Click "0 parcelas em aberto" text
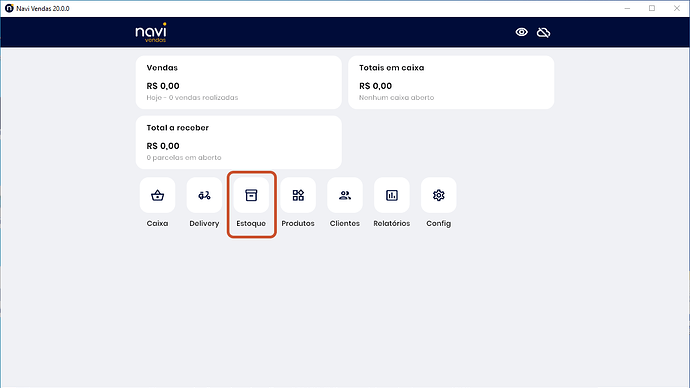Viewport: 690px width, 388px height. [x=184, y=157]
